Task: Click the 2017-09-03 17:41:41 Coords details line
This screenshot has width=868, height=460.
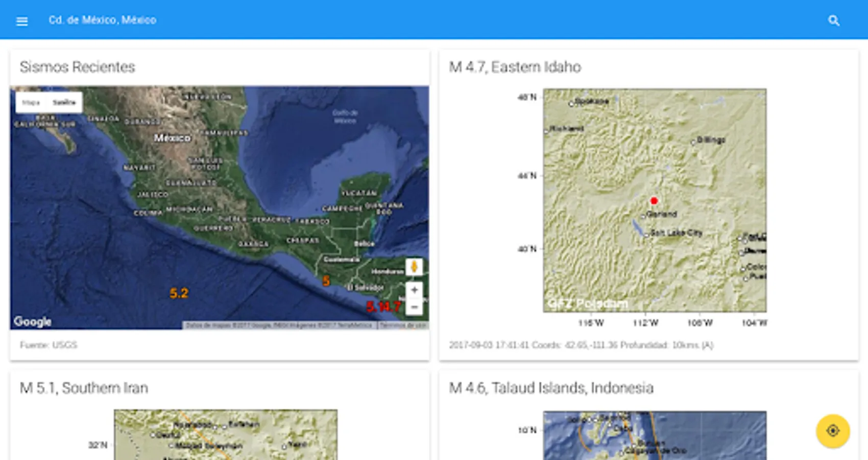Action: [581, 345]
